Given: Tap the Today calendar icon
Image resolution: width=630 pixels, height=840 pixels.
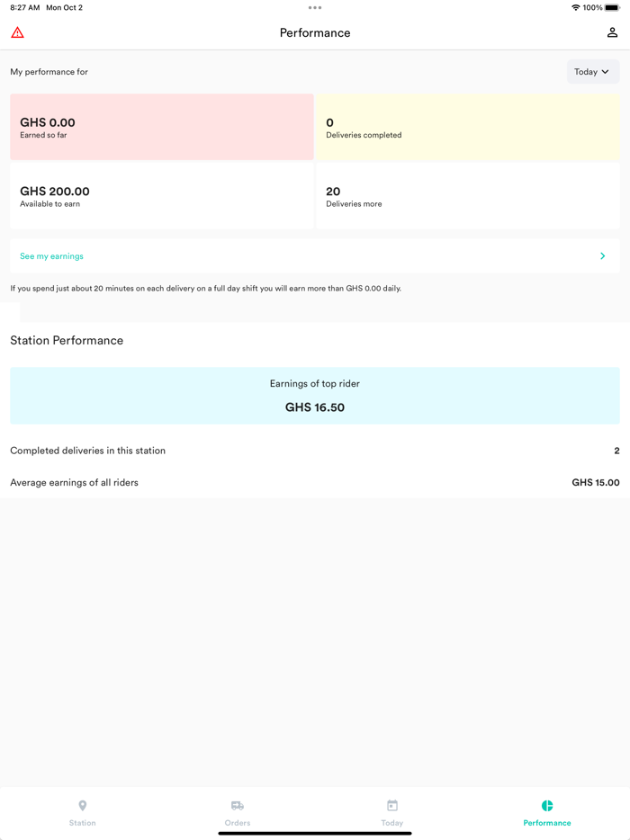Looking at the screenshot, I should tap(391, 807).
